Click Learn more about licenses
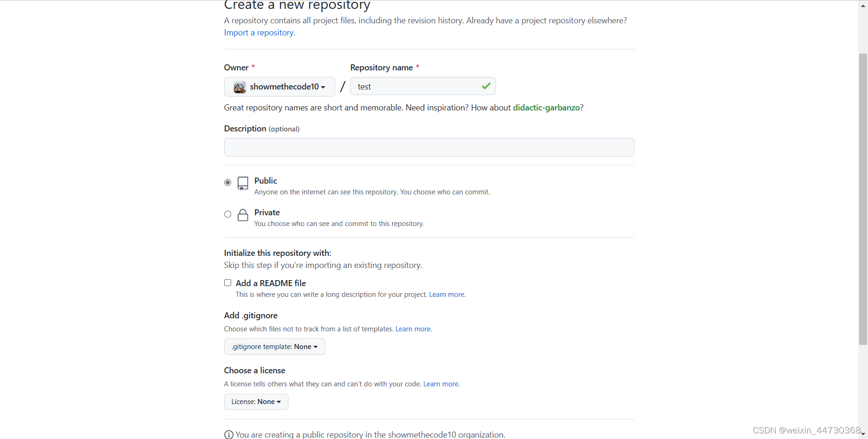The height and width of the screenshot is (439, 868). coord(440,384)
